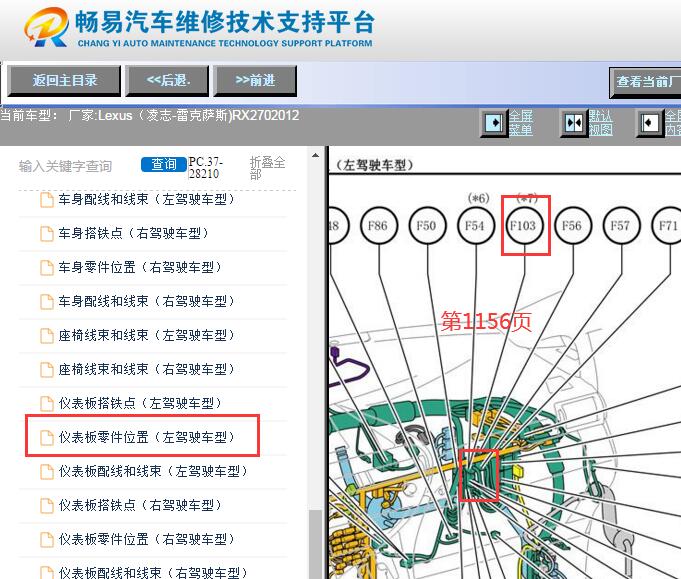Image resolution: width=681 pixels, height=579 pixels.
Task: Click the full-screen menu layout icon
Action: (494, 123)
